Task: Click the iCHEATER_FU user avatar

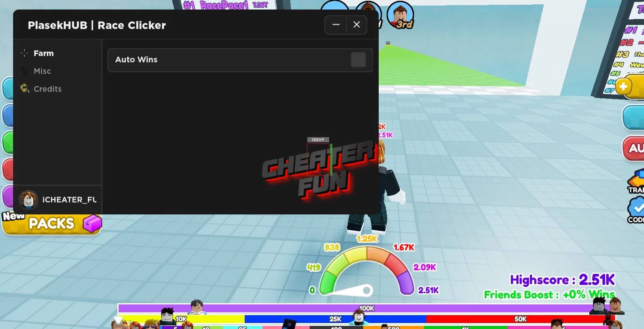Action: (x=28, y=199)
